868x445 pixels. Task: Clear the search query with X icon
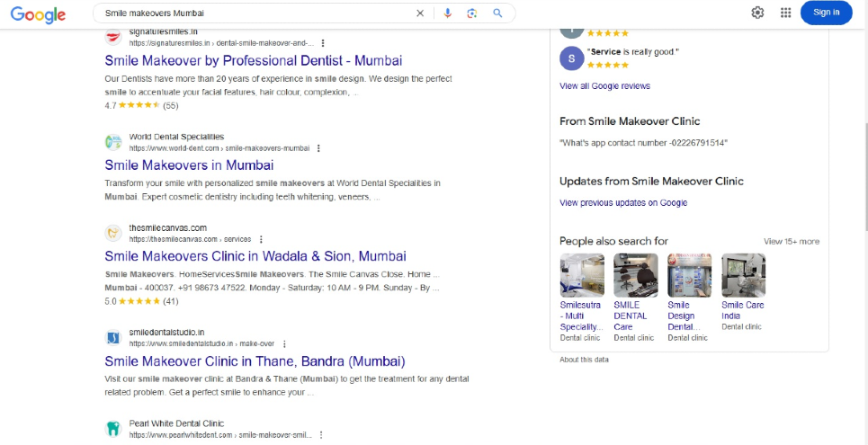coord(420,13)
